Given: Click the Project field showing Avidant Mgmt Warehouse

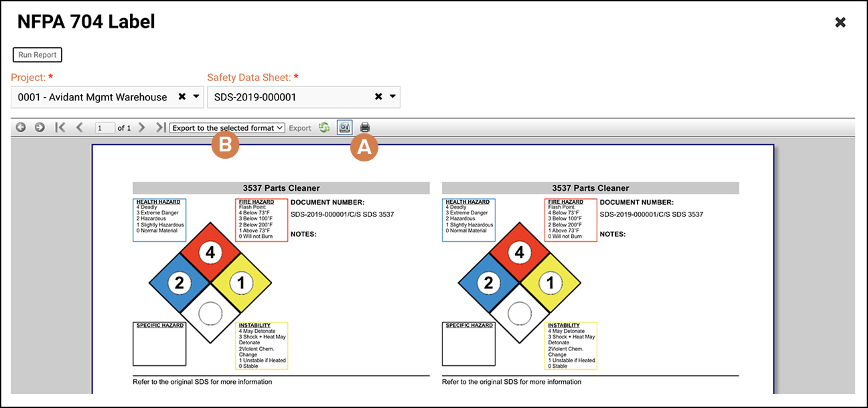Looking at the screenshot, I should click(x=106, y=97).
